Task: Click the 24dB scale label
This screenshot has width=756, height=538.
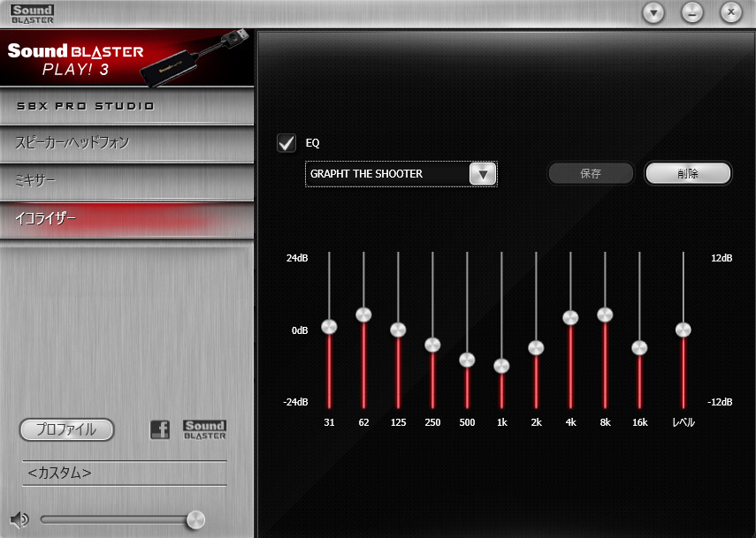Action: click(297, 258)
